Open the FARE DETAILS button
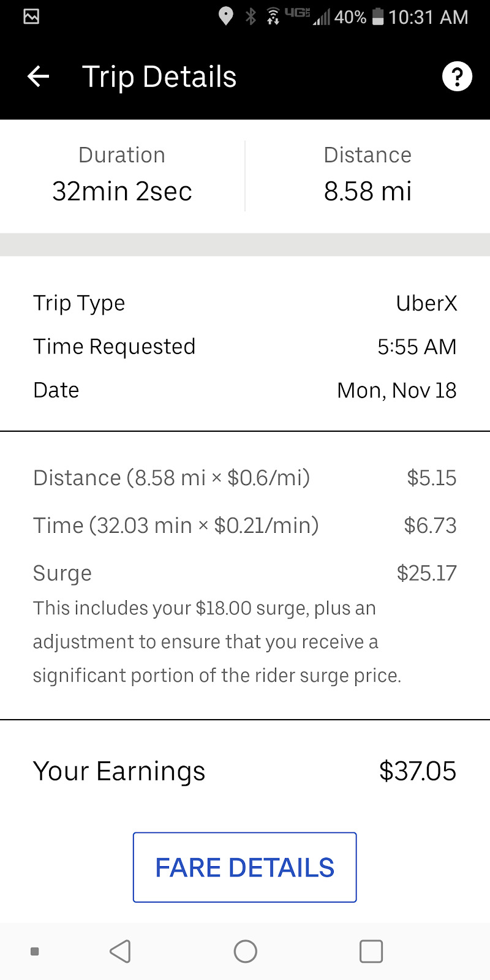The image size is (490, 980). pos(245,867)
